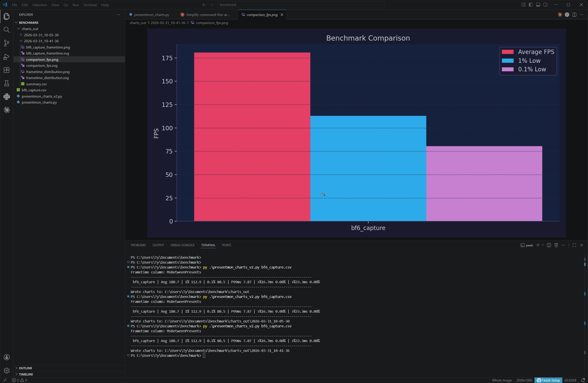Create a new terminal with plus icon
The width and height of the screenshot is (588, 383).
[538, 245]
